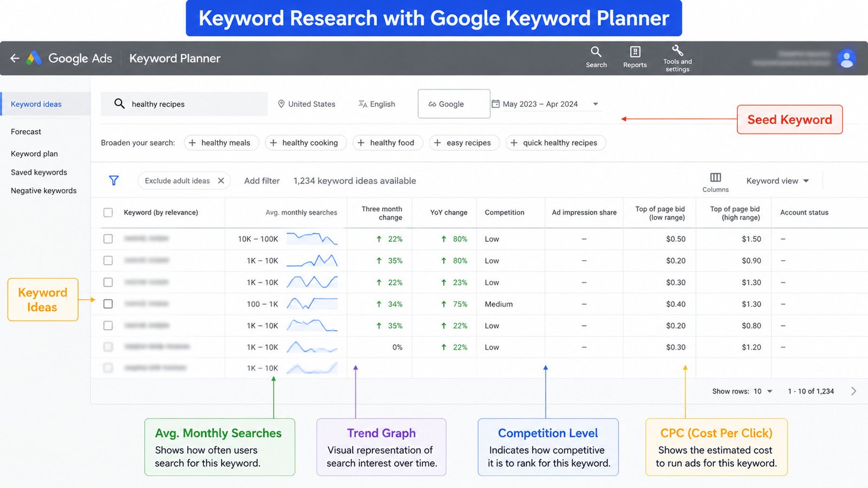This screenshot has height=488, width=868.
Task: Sort by Keyword (by relevance) column
Action: coord(161,213)
